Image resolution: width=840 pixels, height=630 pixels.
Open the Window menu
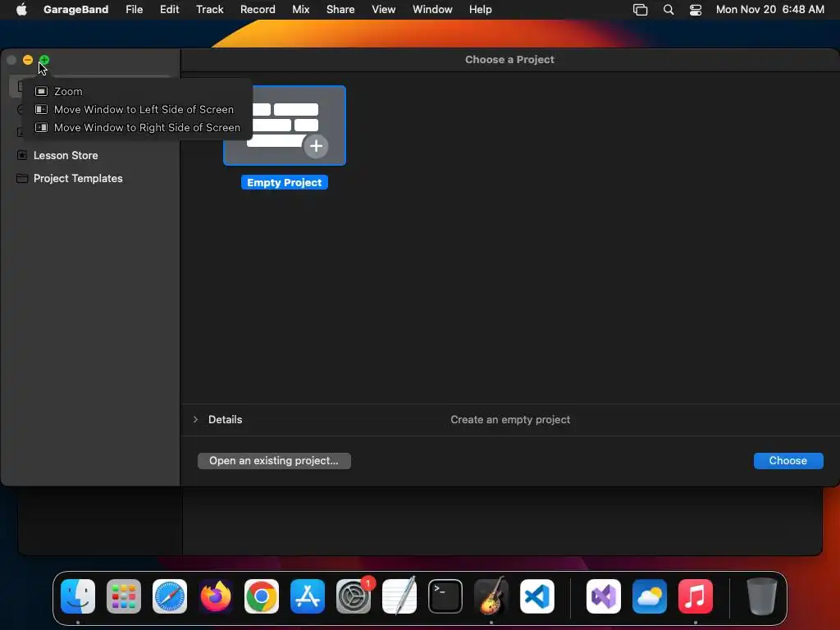click(432, 10)
